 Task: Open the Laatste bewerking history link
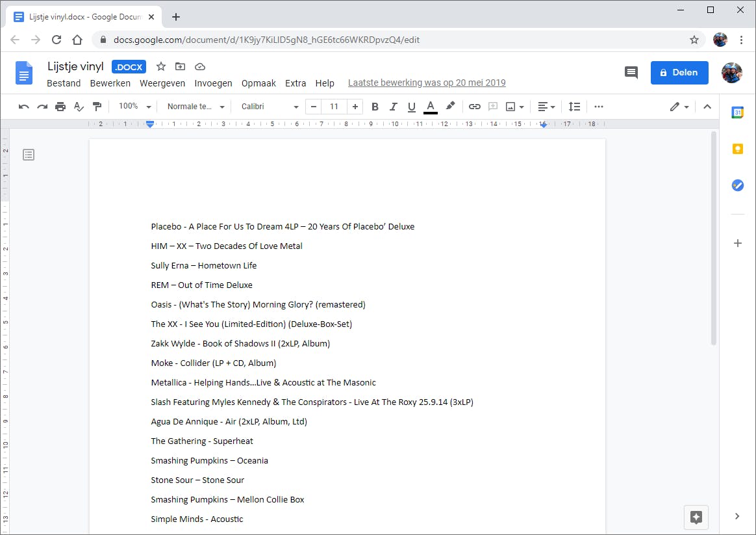(x=427, y=83)
